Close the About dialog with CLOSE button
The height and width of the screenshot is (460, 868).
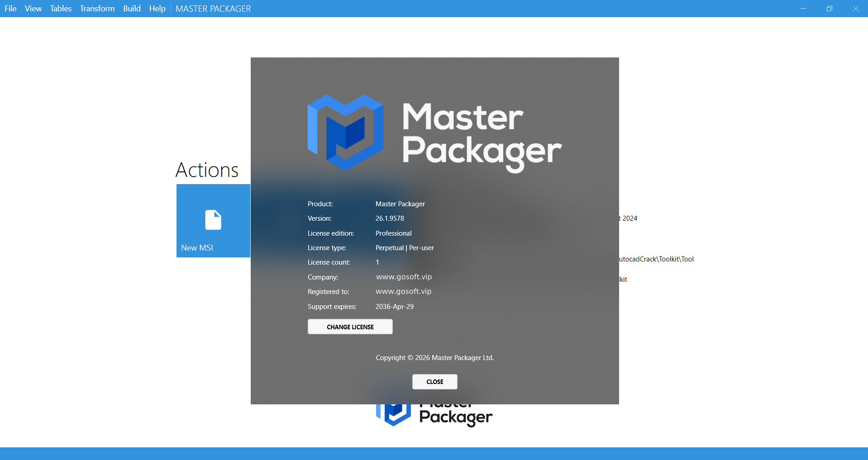click(x=435, y=382)
